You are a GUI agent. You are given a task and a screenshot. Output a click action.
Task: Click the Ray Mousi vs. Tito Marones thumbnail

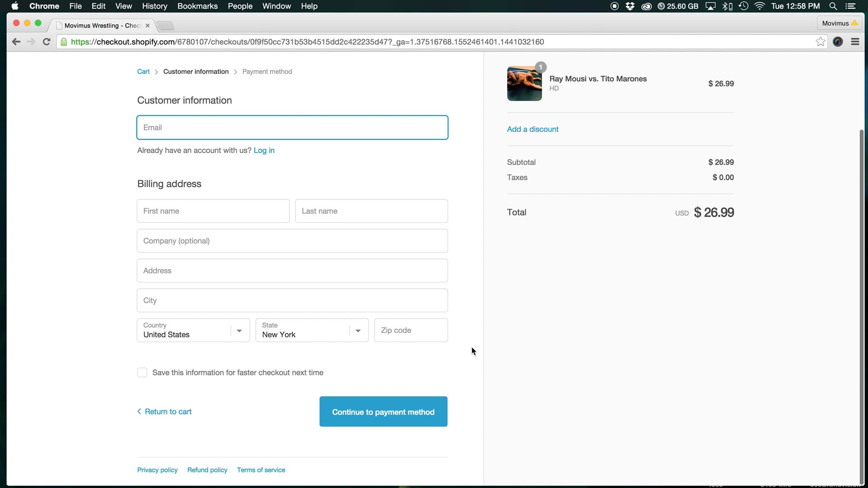click(524, 84)
